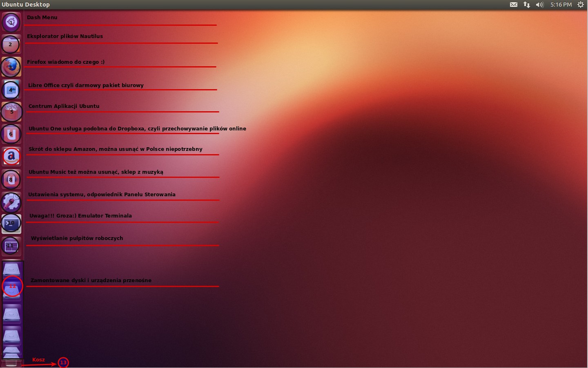Viewport: 588px width, 368px height.
Task: Launch the Terminal emulator
Action: click(x=11, y=224)
